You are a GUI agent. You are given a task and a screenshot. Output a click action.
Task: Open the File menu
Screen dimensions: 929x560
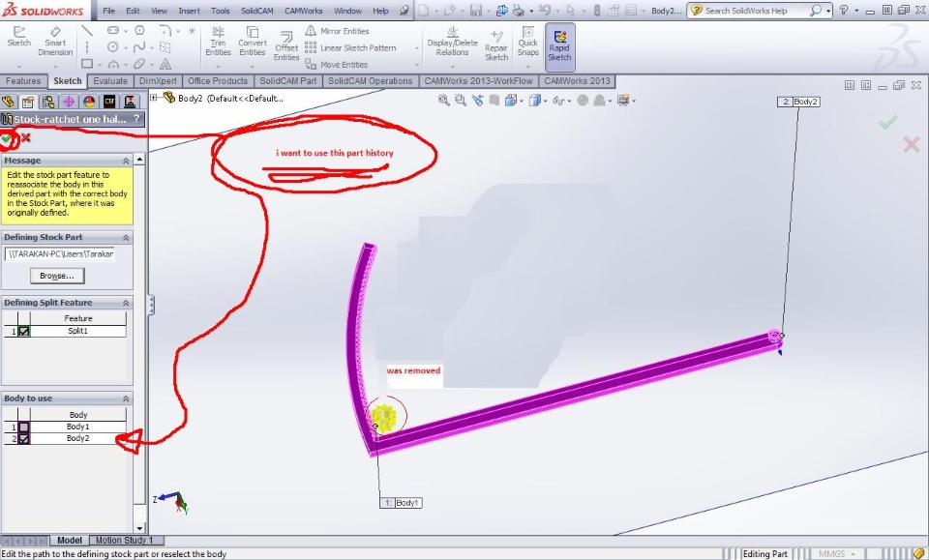[x=108, y=11]
